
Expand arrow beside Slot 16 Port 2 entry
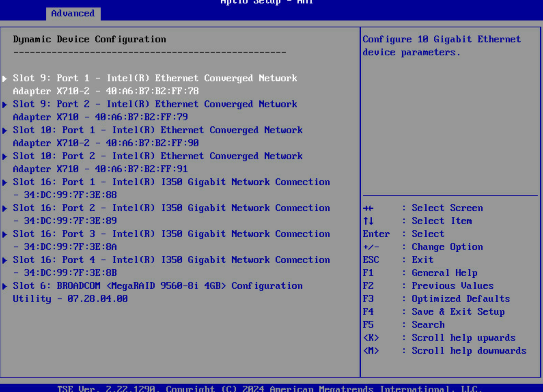pyautogui.click(x=5, y=208)
